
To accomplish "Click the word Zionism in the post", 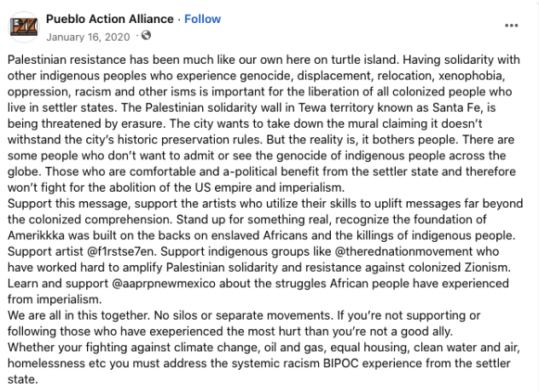I will click(x=487, y=268).
